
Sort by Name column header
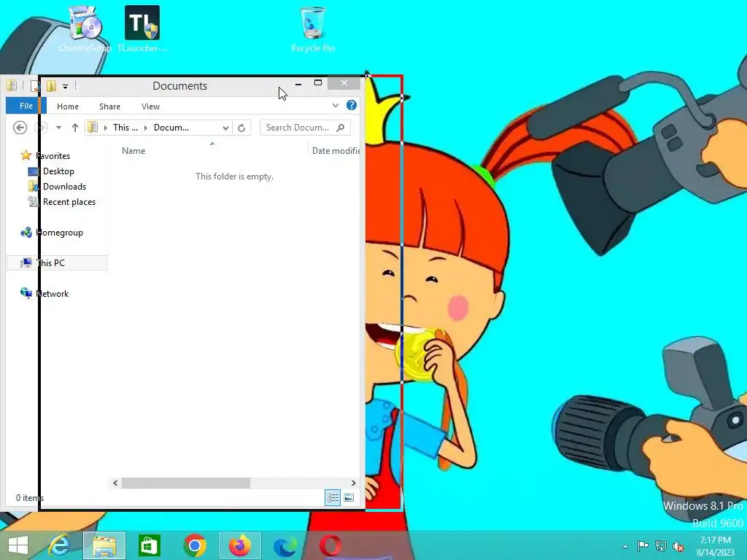click(x=133, y=150)
